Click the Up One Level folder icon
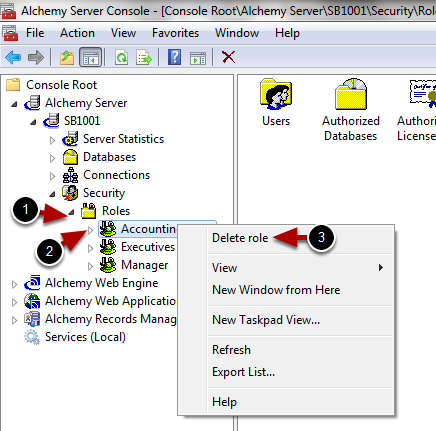Screen dimensions: 436x431 coord(67,57)
